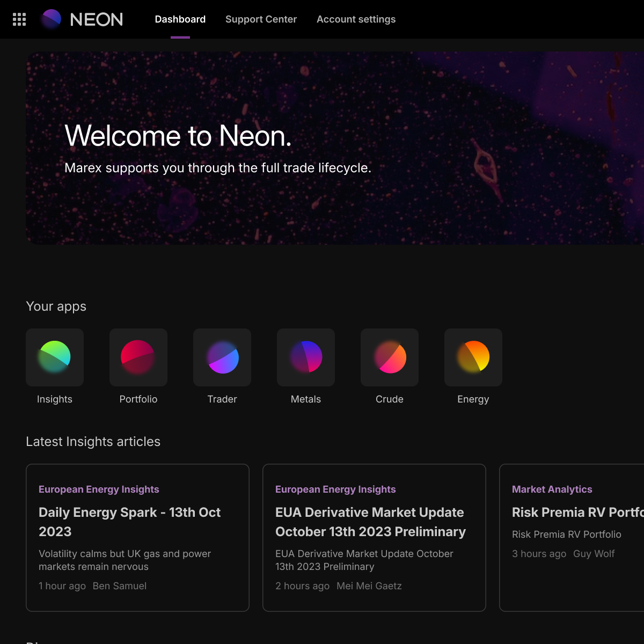Click the Market Analytics category label
This screenshot has height=644, width=644.
coord(552,489)
